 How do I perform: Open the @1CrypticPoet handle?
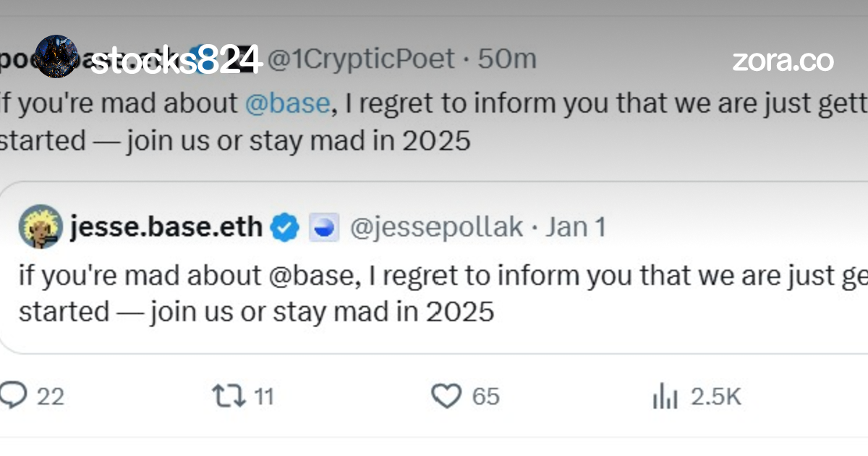(x=362, y=59)
